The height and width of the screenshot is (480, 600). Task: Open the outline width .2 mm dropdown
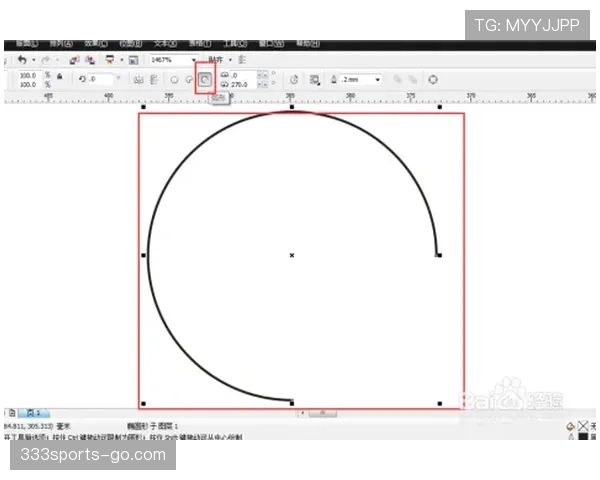click(x=377, y=79)
